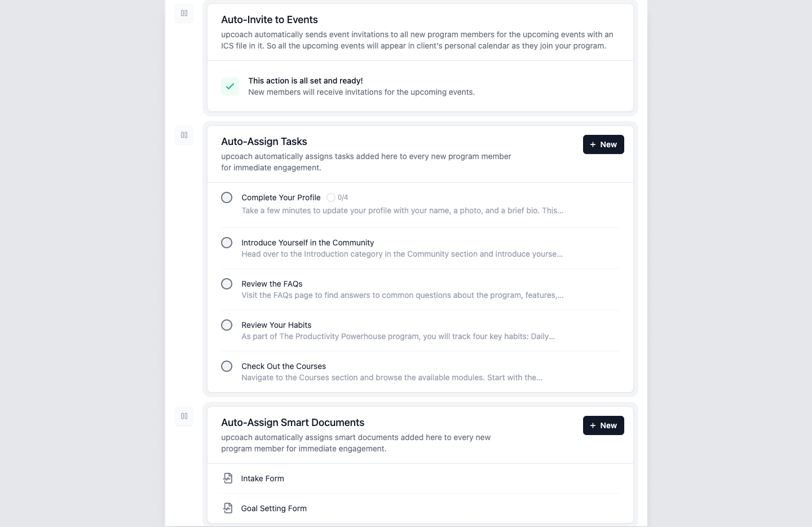Open the Check Out the Courses task

coord(284,366)
